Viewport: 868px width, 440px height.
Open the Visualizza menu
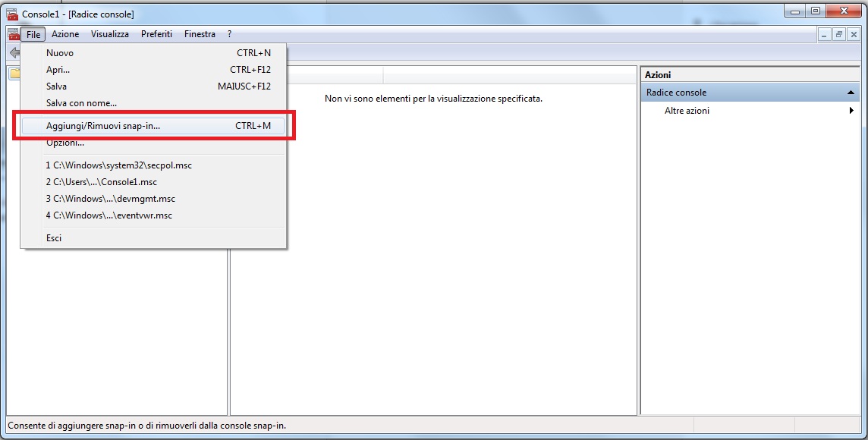[109, 34]
